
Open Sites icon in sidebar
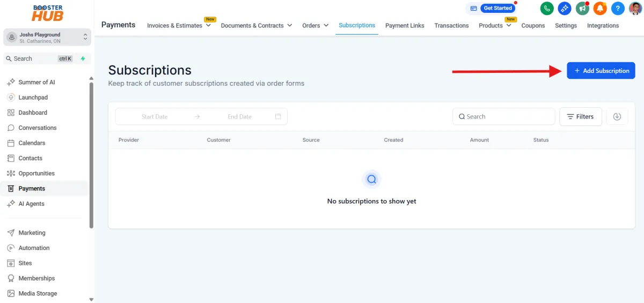click(11, 263)
